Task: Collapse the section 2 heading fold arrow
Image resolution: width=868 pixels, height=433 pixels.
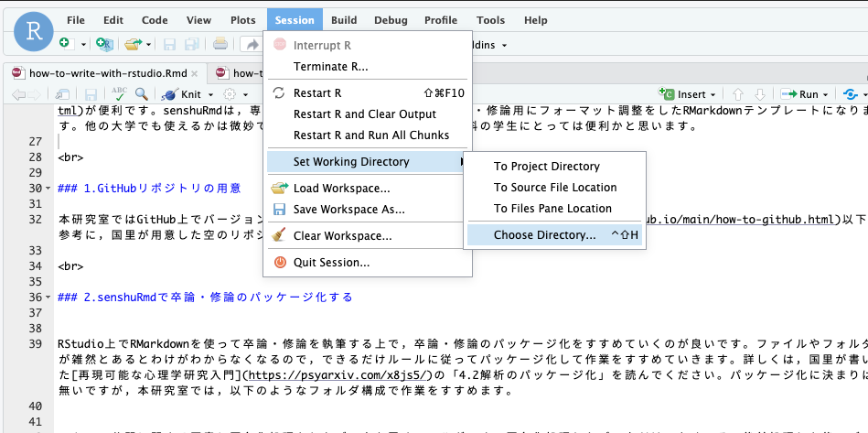Action: [x=46, y=298]
